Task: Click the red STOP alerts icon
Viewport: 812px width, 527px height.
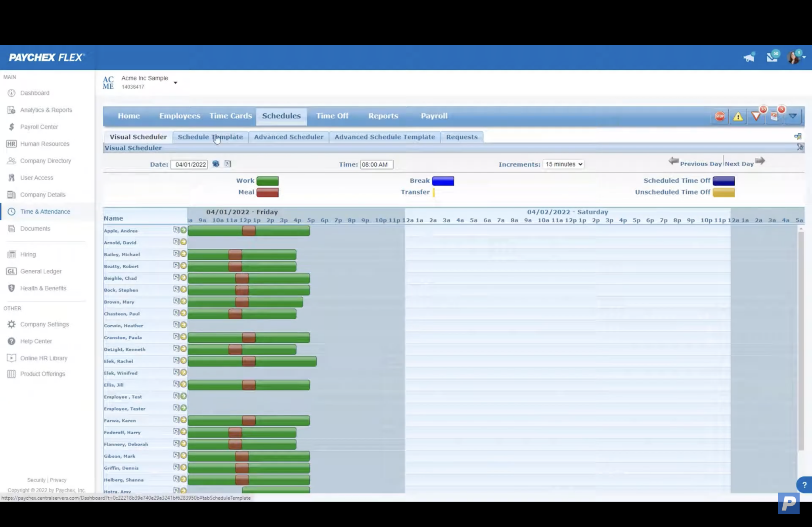Action: coord(720,116)
